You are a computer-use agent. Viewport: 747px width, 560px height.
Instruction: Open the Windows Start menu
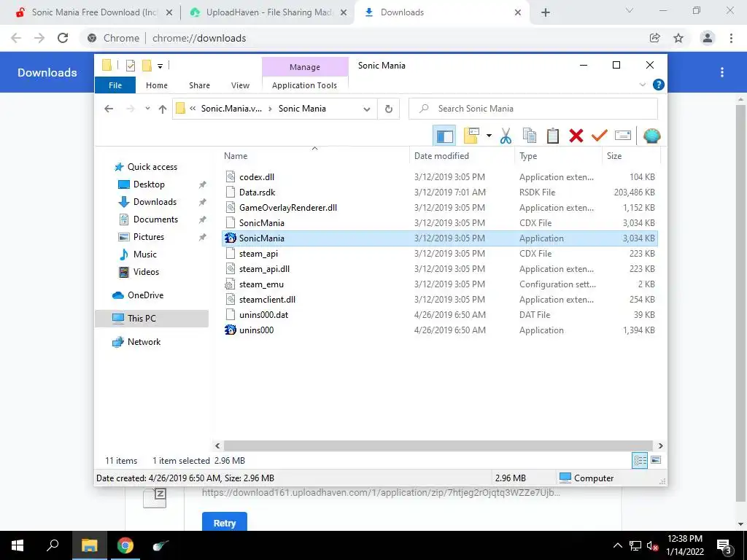(18, 545)
